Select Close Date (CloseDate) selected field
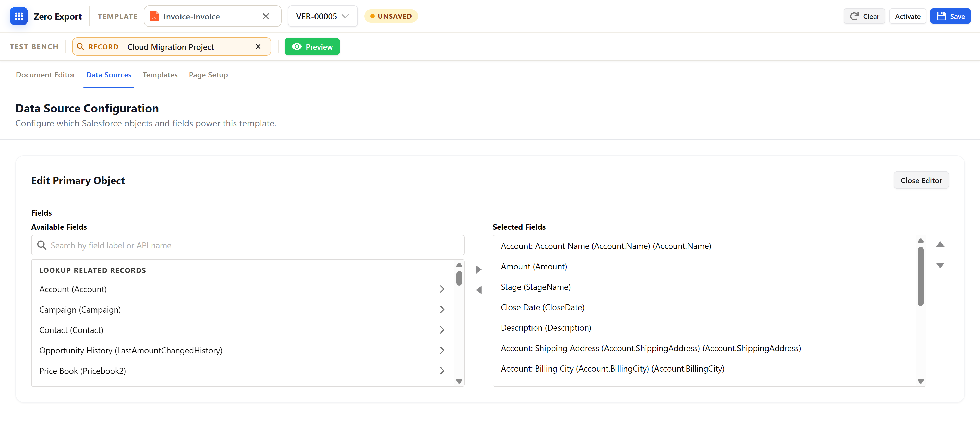This screenshot has width=980, height=427. [x=705, y=307]
